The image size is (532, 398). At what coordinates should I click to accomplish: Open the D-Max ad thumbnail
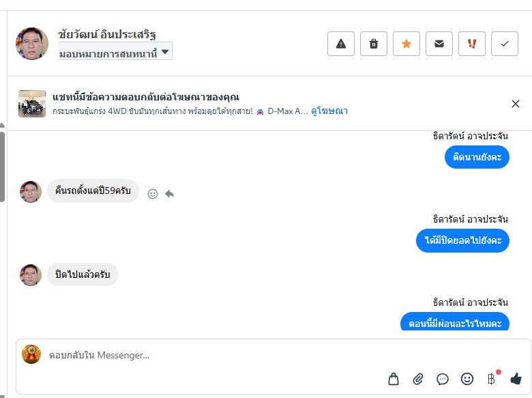pyautogui.click(x=32, y=104)
